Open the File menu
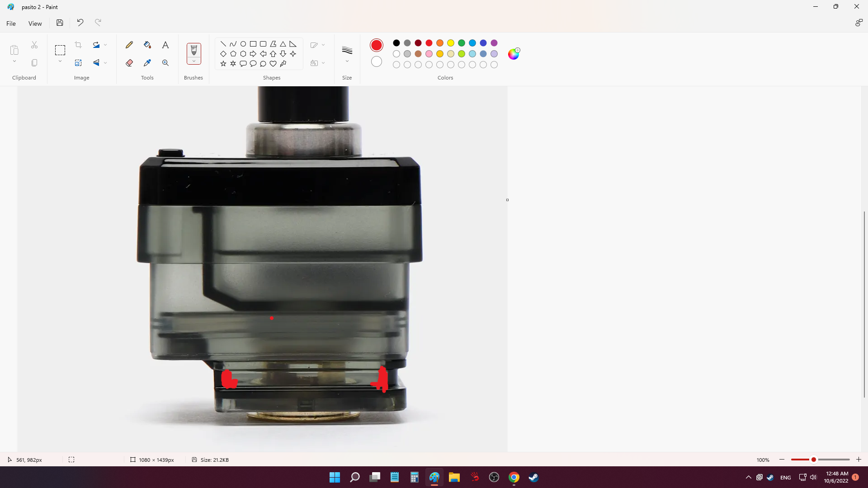Viewport: 868px width, 488px height. (11, 23)
